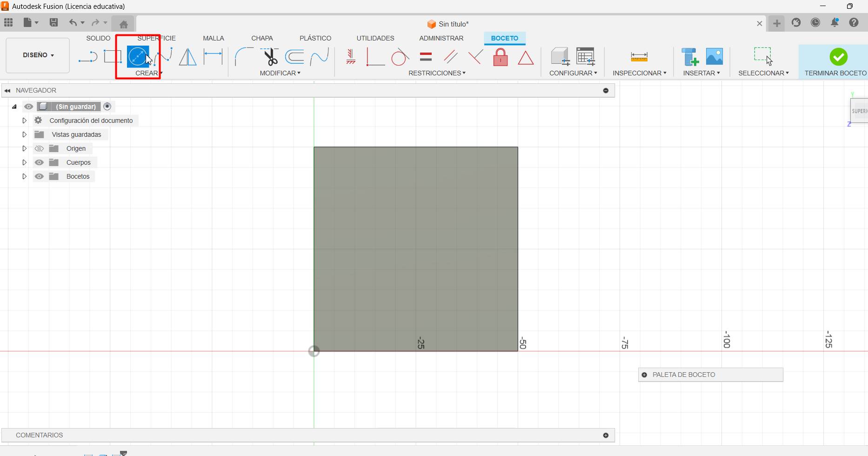Switch to the ADMINISTRAR tab
Image resolution: width=868 pixels, height=456 pixels.
tap(441, 38)
